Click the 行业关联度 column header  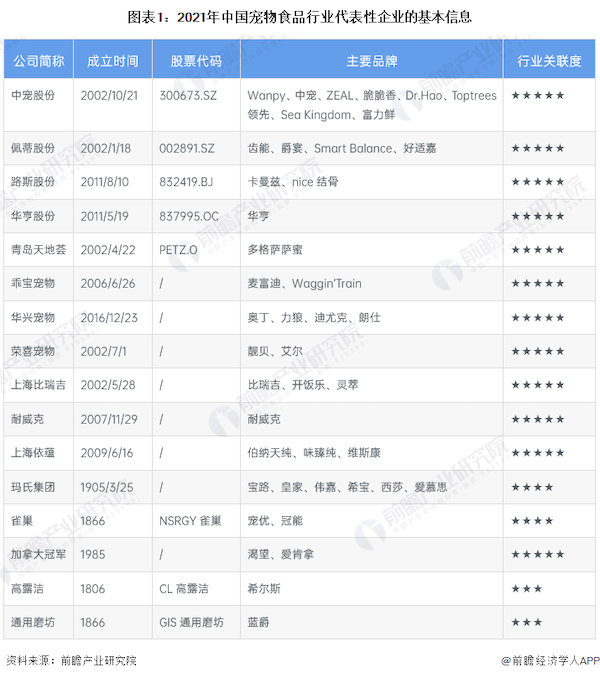[549, 61]
